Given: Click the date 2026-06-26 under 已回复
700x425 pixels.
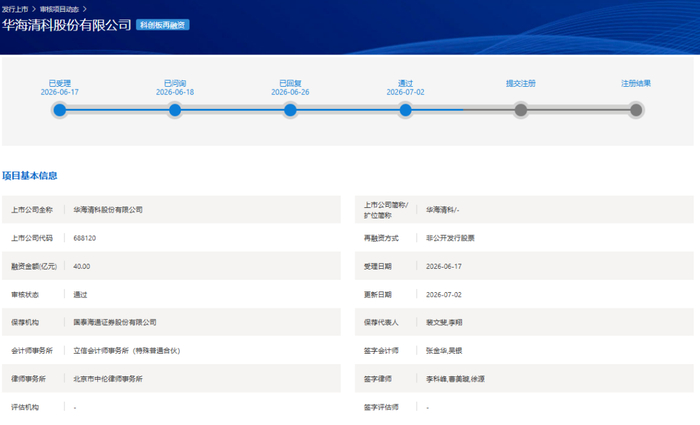Looking at the screenshot, I should [290, 92].
